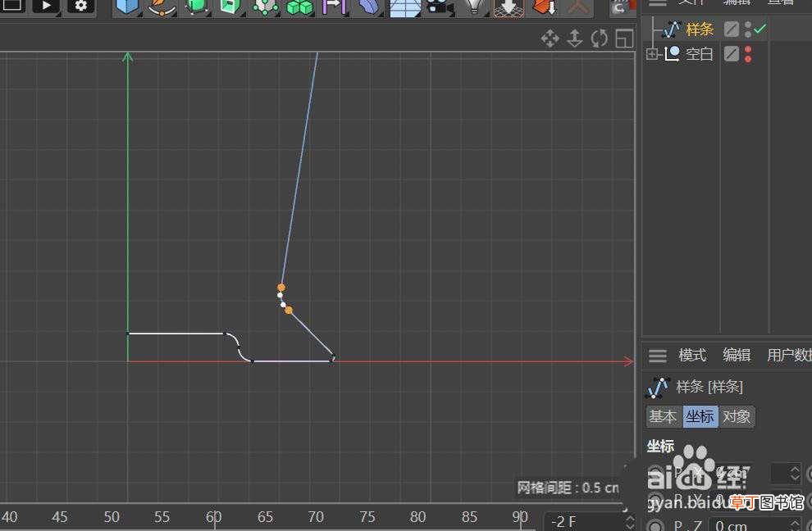This screenshot has height=531, width=812.
Task: Toggle layer square for 样条 object
Action: coord(732,29)
